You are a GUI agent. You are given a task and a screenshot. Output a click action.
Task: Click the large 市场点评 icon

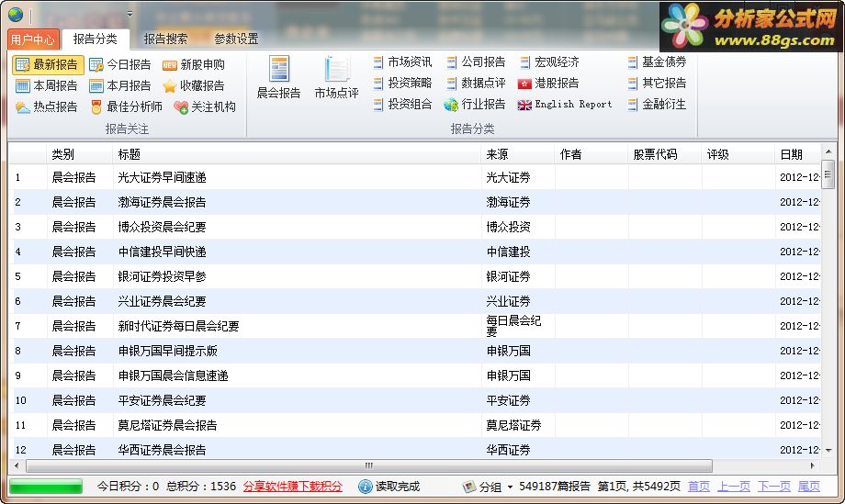tap(337, 77)
